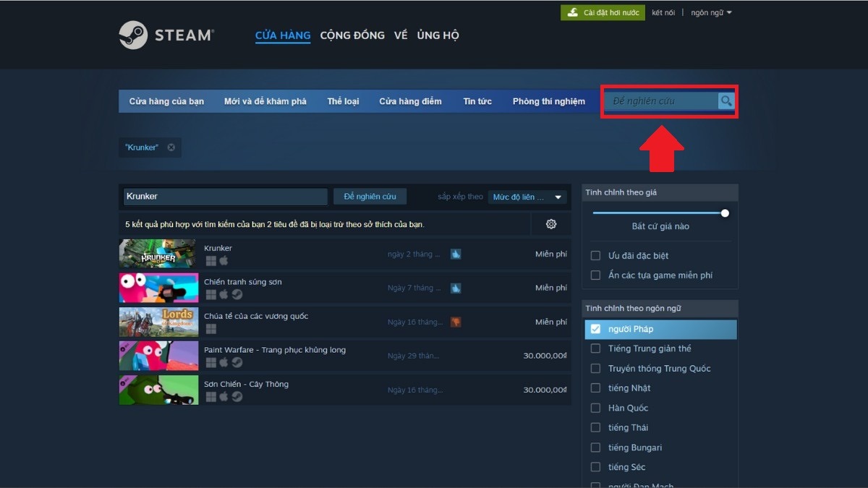This screenshot has height=488, width=868.
Task: Click the thumbs-up review icon for Chiến tranh súng sơn
Action: tap(456, 288)
